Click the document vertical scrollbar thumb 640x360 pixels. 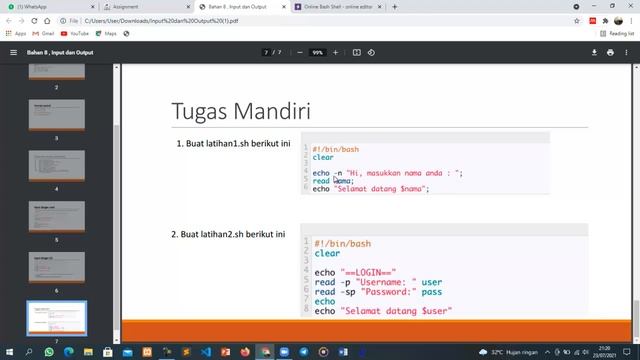(x=636, y=318)
